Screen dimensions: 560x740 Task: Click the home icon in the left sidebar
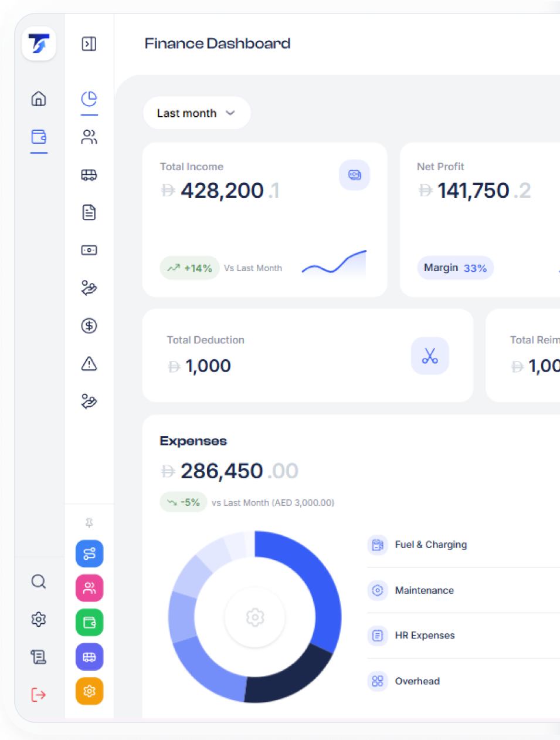[39, 99]
